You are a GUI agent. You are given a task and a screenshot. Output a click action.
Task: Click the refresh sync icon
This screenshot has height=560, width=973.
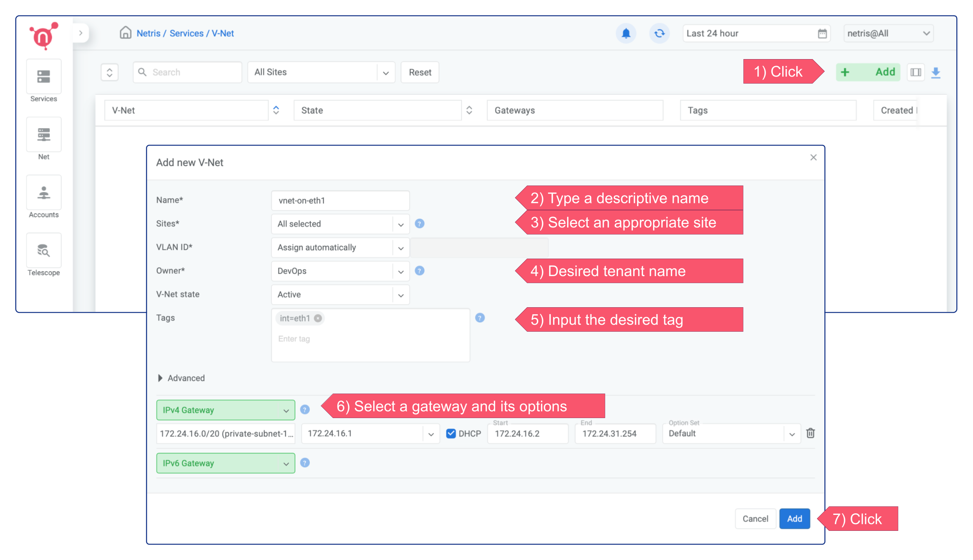point(659,33)
